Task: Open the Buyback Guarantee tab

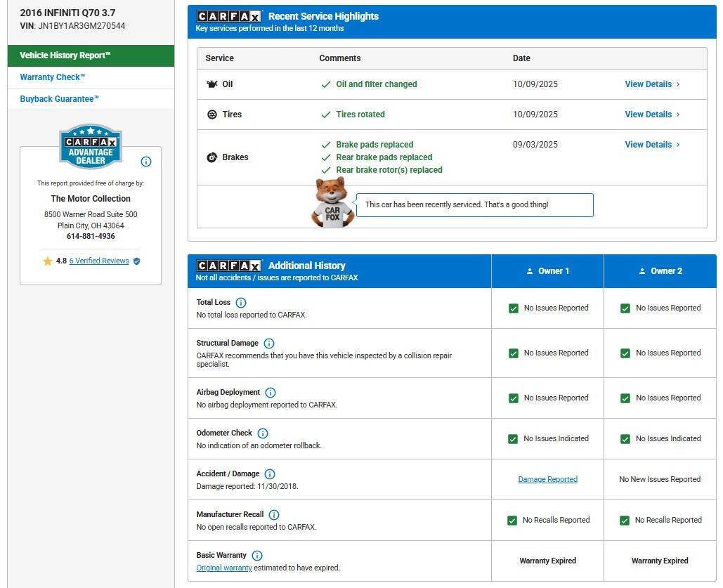Action: 60,99
